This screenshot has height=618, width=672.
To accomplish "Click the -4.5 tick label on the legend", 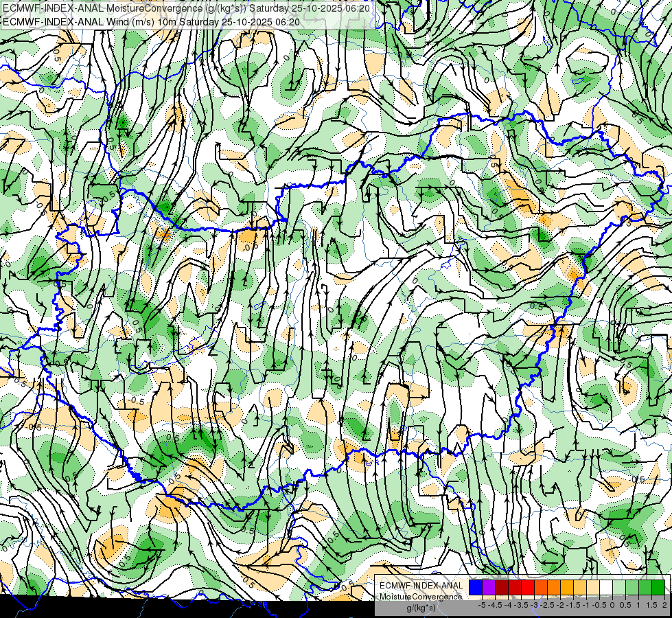I will click(495, 605).
